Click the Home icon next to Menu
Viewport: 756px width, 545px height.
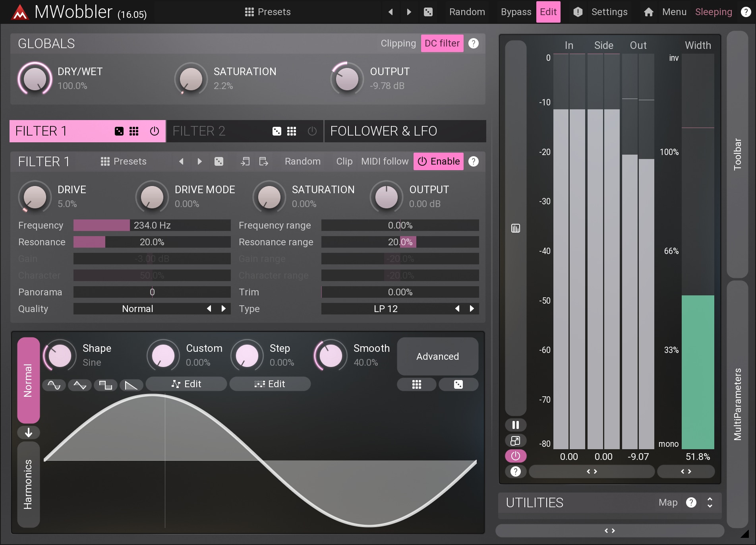(648, 12)
